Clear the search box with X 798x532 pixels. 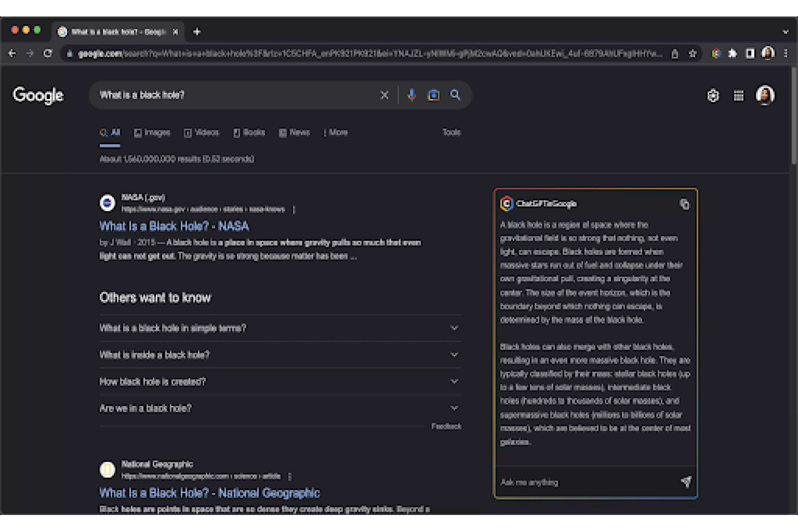[x=384, y=95]
